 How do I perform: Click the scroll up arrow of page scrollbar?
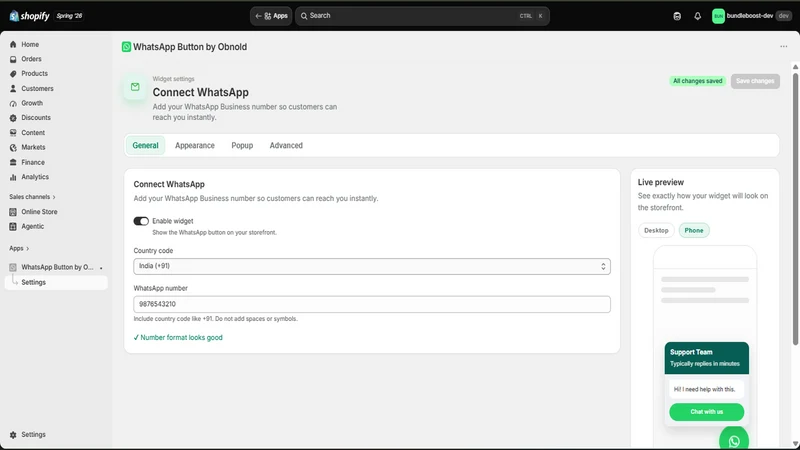(795, 67)
